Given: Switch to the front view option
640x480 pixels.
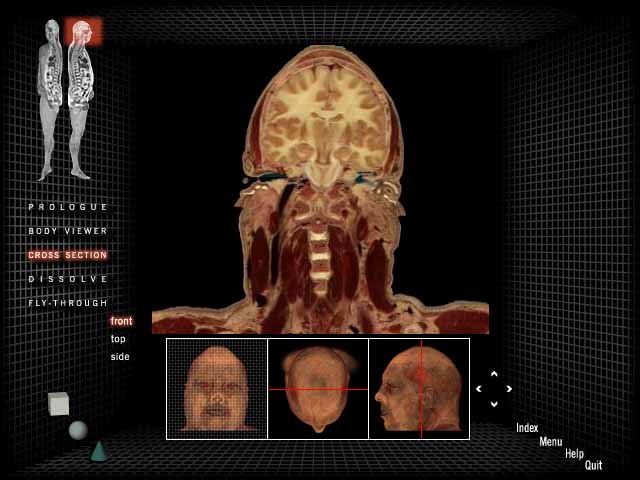Looking at the screenshot, I should [121, 321].
